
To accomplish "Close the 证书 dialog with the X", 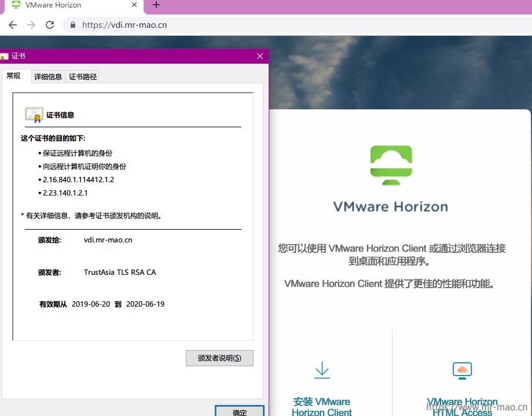I will 260,56.
